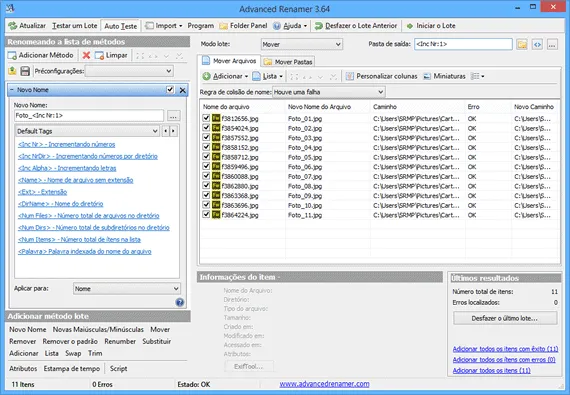Image resolution: width=570 pixels, height=395 pixels.
Task: Uncheck the f3864224.jpg file checkbox
Action: pyautogui.click(x=206, y=214)
